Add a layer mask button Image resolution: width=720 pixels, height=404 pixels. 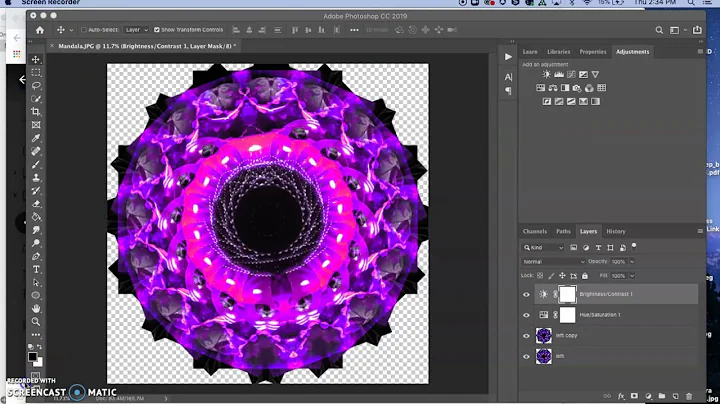634,396
